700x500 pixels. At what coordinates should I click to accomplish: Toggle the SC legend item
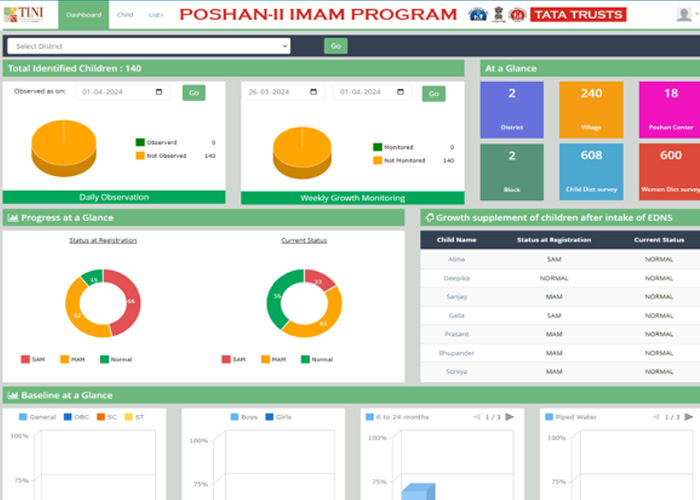click(107, 417)
